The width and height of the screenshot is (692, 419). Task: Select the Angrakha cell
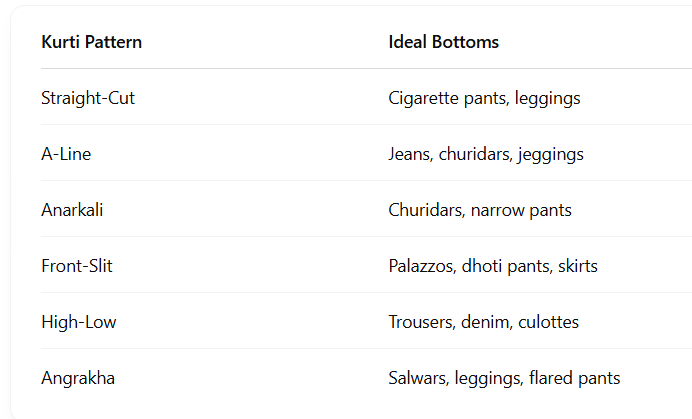pos(78,378)
